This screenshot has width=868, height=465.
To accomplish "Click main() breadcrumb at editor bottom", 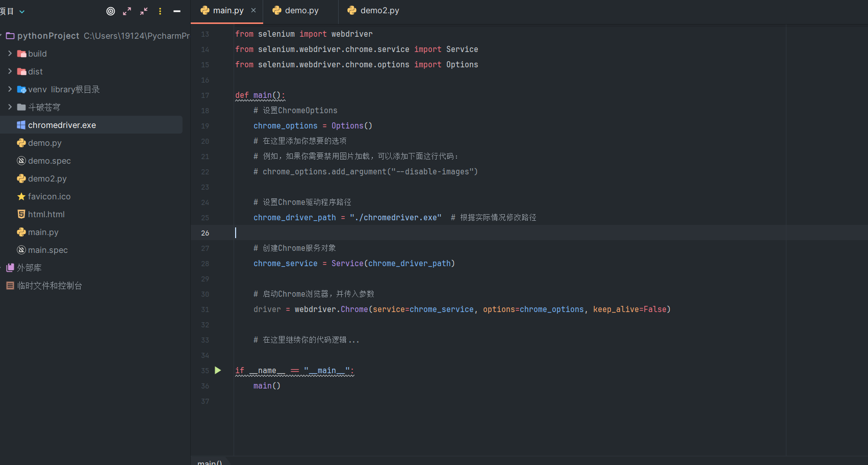I will click(x=210, y=462).
